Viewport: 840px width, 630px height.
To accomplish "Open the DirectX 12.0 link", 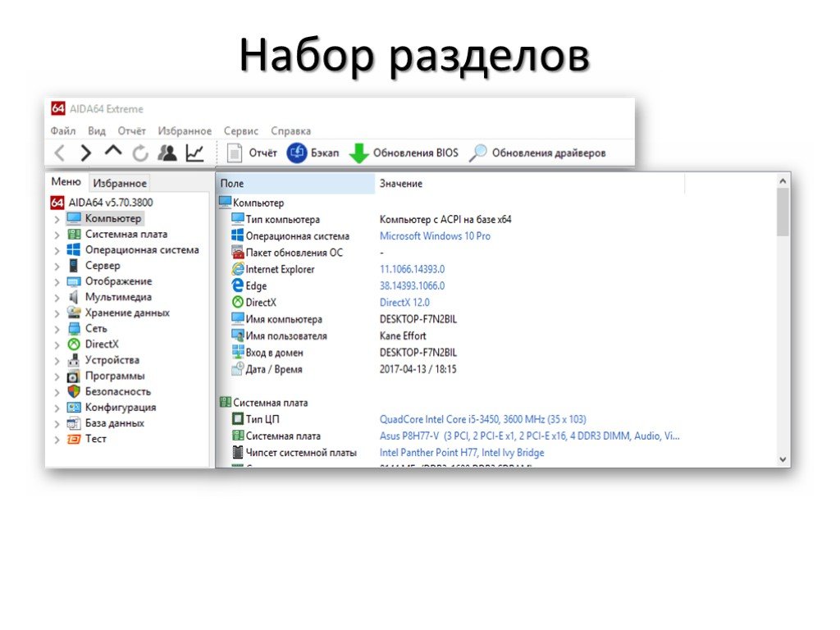I will [404, 303].
